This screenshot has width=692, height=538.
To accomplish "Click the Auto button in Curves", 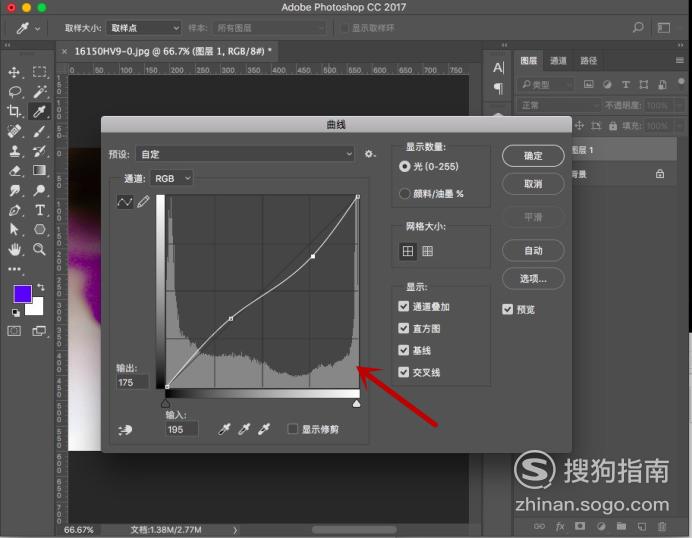I will coord(533,251).
